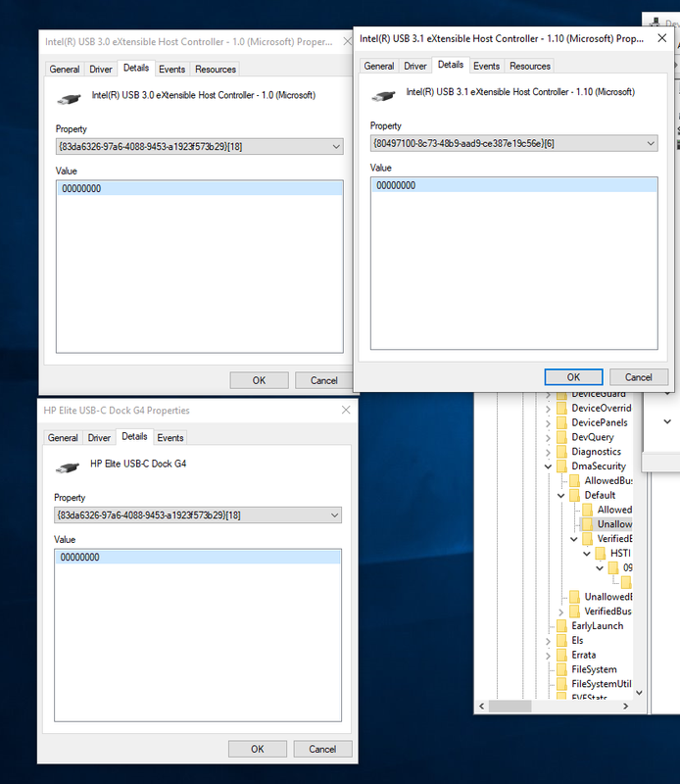Select Resources tab in USB 3.0 Controller window
Viewport: 680px width, 784px height.
pos(216,69)
